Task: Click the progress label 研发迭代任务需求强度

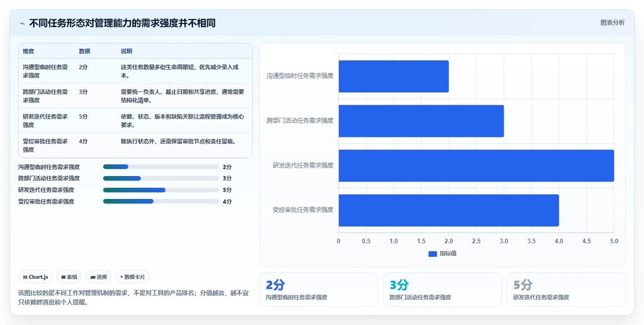Action: [x=46, y=190]
